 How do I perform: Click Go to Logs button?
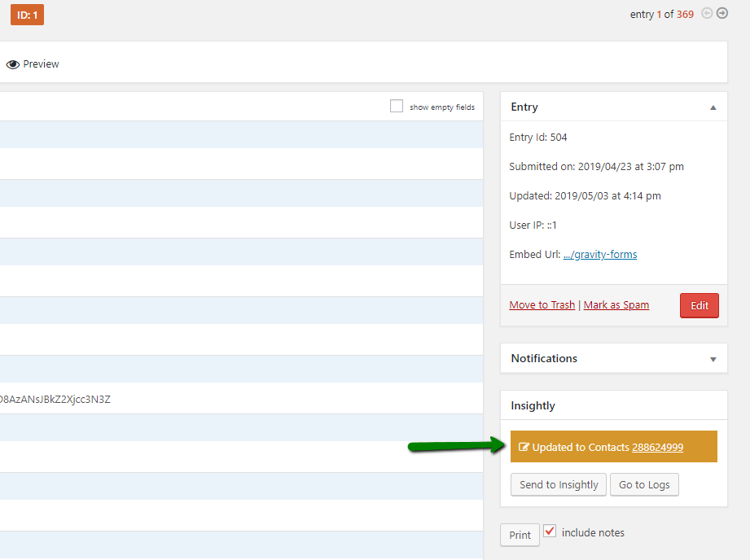[644, 485]
